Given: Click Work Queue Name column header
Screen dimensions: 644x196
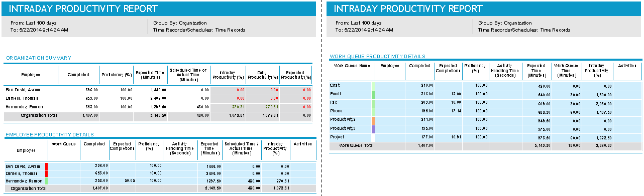Looking at the screenshot, I should (352, 66).
